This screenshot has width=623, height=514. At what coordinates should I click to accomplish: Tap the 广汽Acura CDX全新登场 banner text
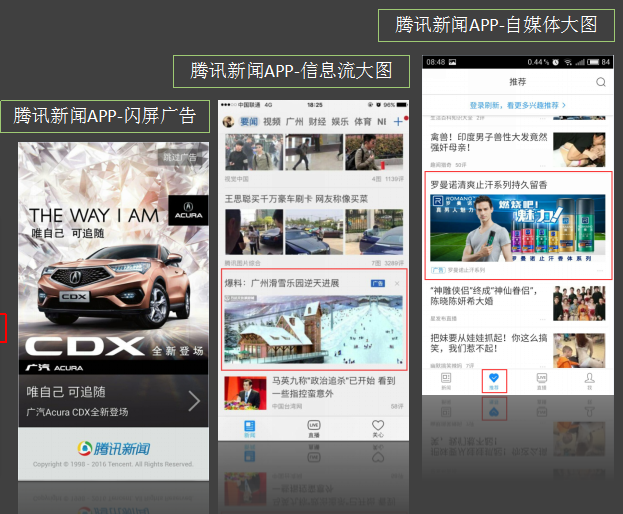[x=77, y=412]
